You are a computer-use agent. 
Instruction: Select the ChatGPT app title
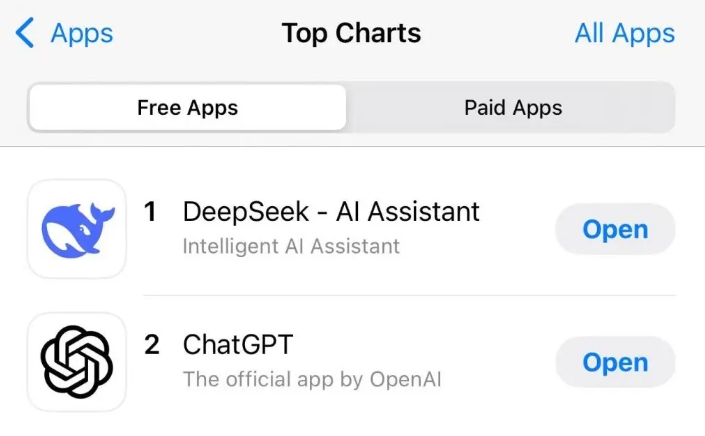click(238, 345)
